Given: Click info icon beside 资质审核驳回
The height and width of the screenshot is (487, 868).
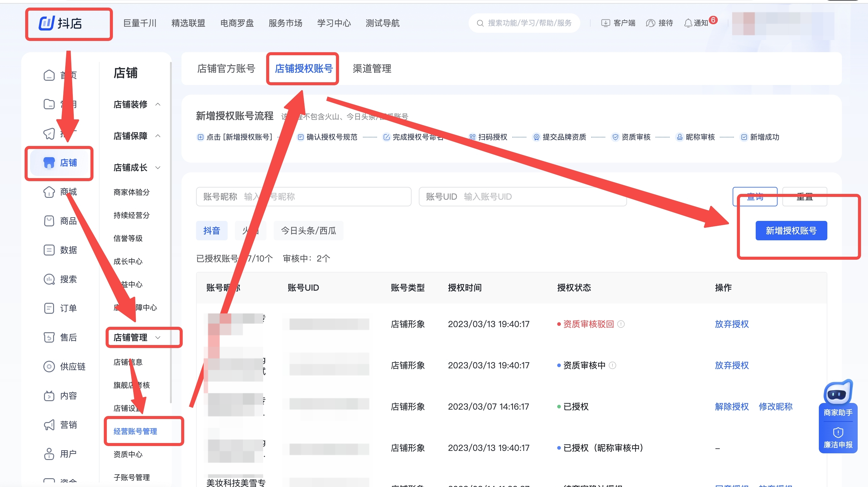Looking at the screenshot, I should pyautogui.click(x=621, y=324).
